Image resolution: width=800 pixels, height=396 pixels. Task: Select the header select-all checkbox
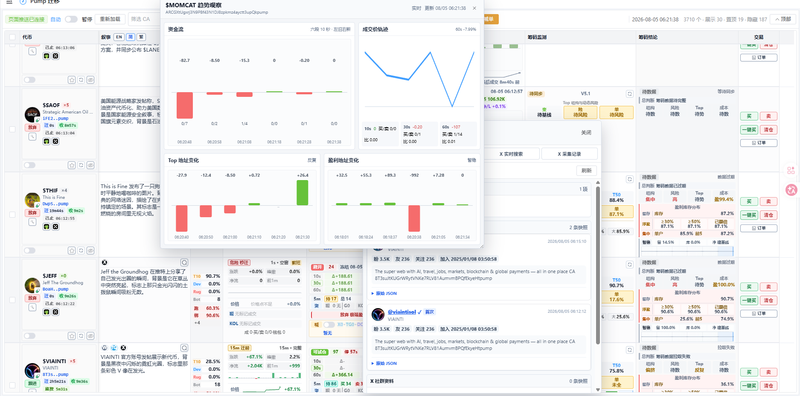pyautogui.click(x=12, y=37)
